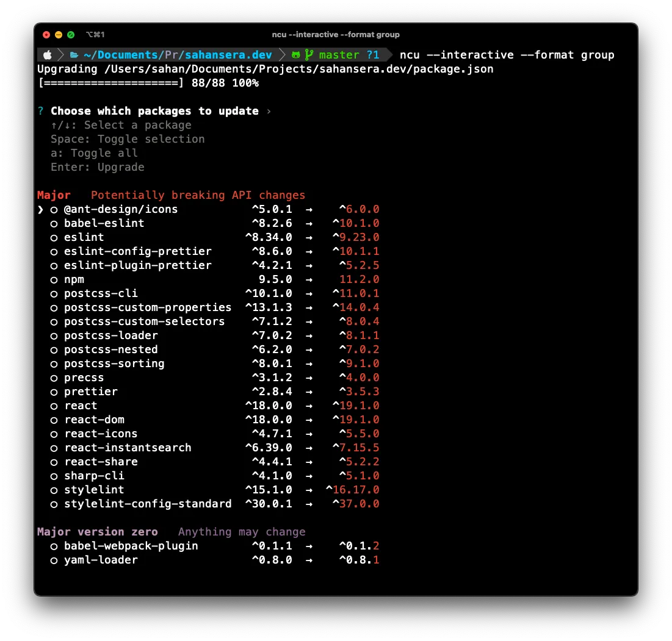Click the yellow minimize window button
The image size is (672, 641).
click(59, 35)
